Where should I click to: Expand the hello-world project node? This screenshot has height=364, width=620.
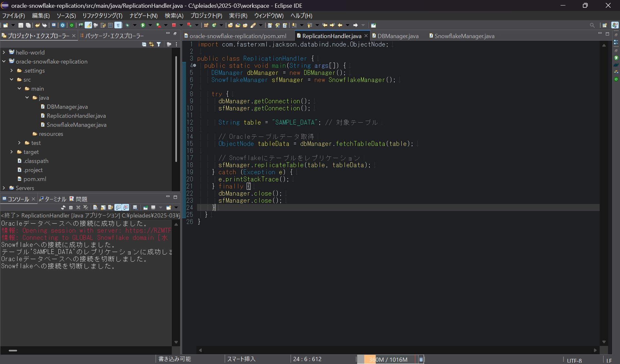pyautogui.click(x=4, y=52)
